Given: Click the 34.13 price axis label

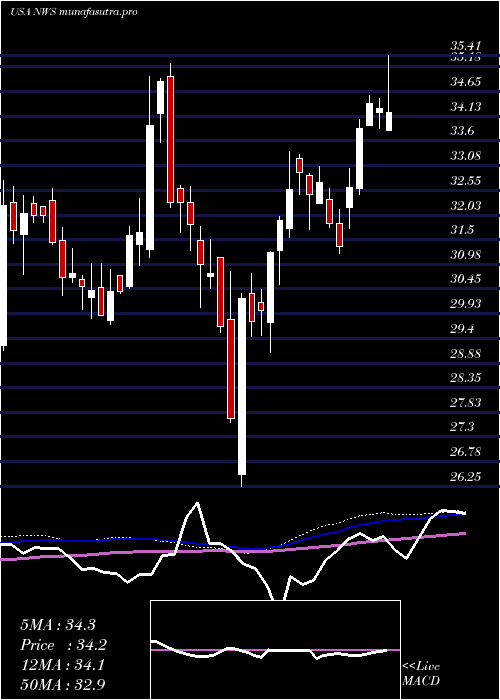Looking at the screenshot, I should pyautogui.click(x=465, y=107).
